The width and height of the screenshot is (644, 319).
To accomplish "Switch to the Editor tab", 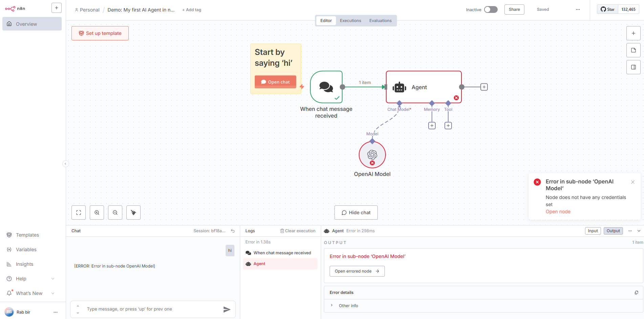I will [x=326, y=21].
